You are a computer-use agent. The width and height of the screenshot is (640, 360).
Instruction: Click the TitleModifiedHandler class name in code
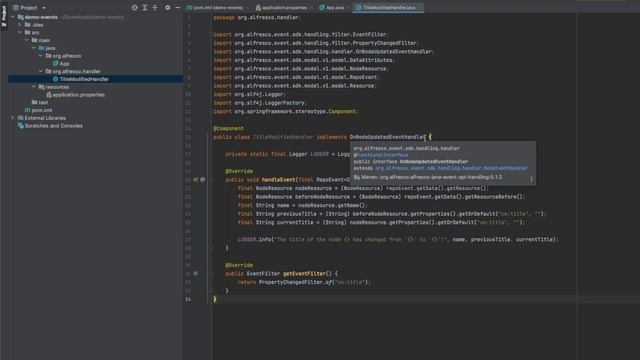click(283, 137)
